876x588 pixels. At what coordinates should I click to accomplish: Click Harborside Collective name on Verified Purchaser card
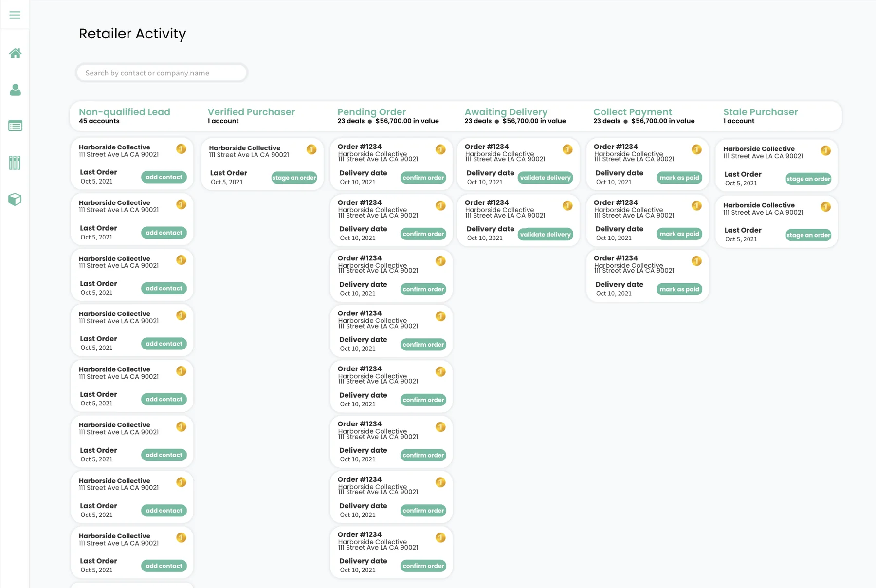coord(245,148)
